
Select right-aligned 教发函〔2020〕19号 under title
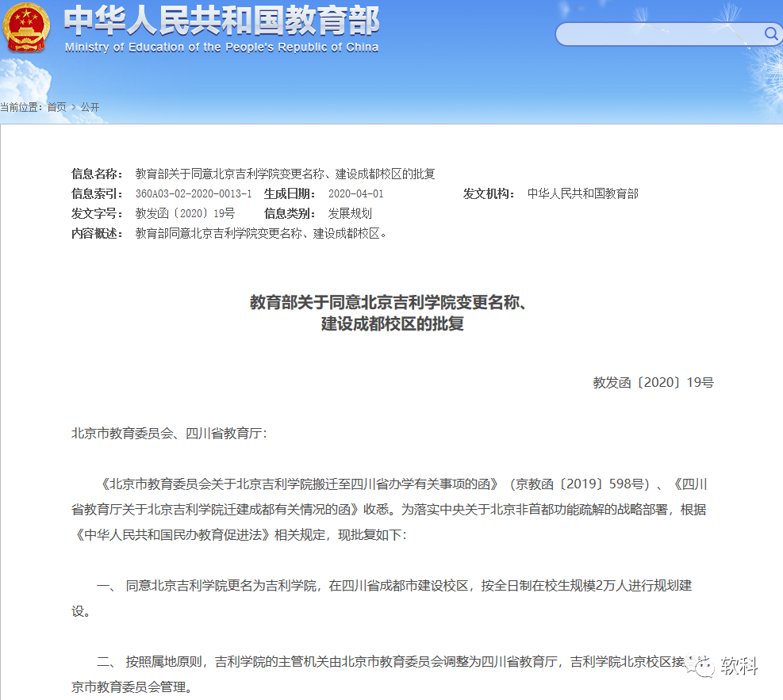pos(653,383)
